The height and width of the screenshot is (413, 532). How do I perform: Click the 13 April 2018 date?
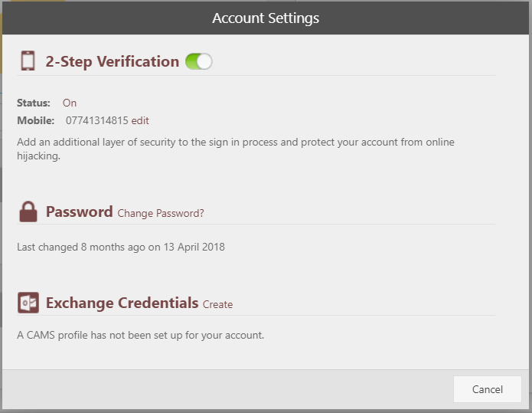(194, 247)
